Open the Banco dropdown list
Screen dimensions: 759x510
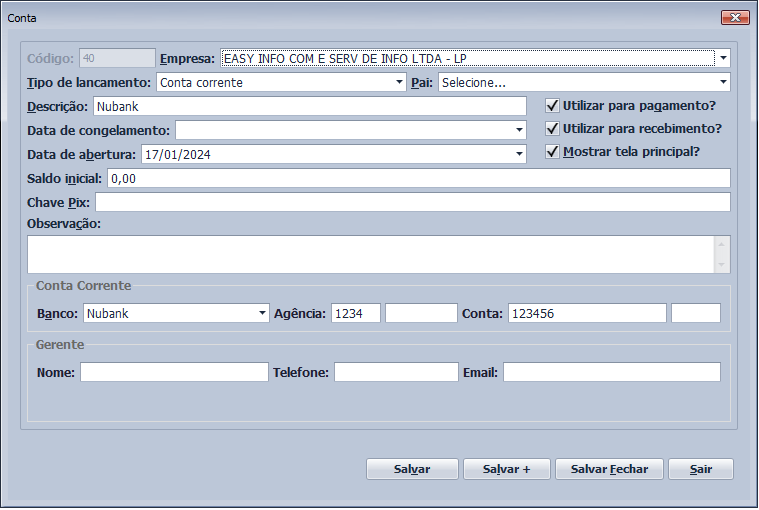(x=262, y=313)
